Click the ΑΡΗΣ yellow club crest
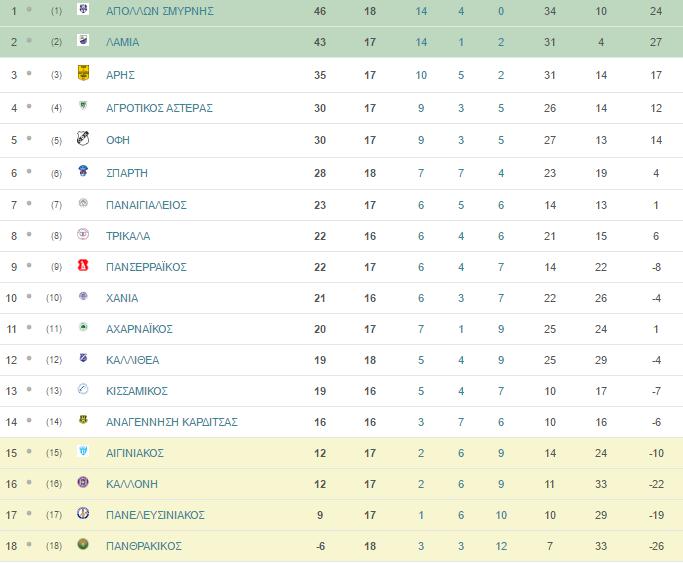 pos(83,73)
